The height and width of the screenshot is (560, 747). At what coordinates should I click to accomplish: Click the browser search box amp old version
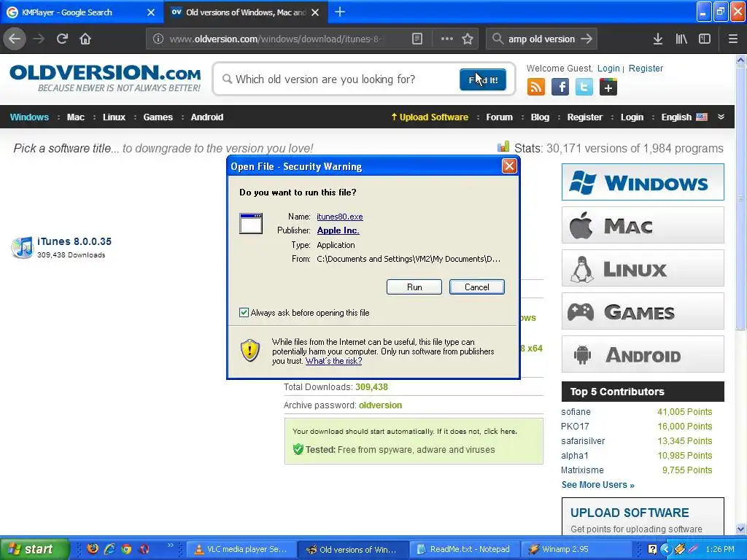541,39
